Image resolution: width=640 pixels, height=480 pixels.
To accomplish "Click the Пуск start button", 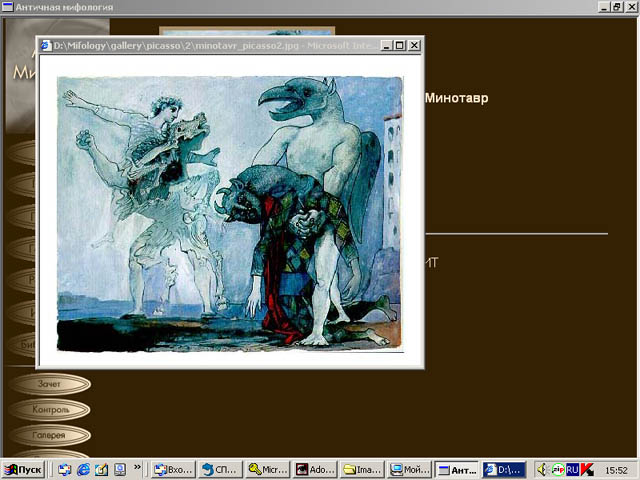I will tap(24, 469).
